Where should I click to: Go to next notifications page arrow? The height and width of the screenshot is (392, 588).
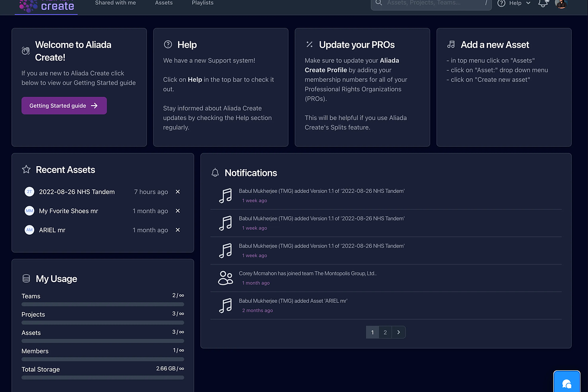click(399, 332)
